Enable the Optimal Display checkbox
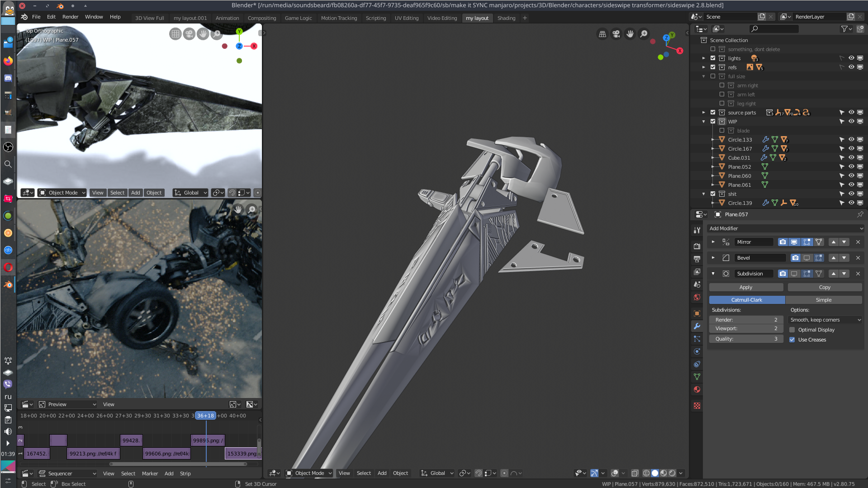The height and width of the screenshot is (488, 868). click(x=792, y=330)
